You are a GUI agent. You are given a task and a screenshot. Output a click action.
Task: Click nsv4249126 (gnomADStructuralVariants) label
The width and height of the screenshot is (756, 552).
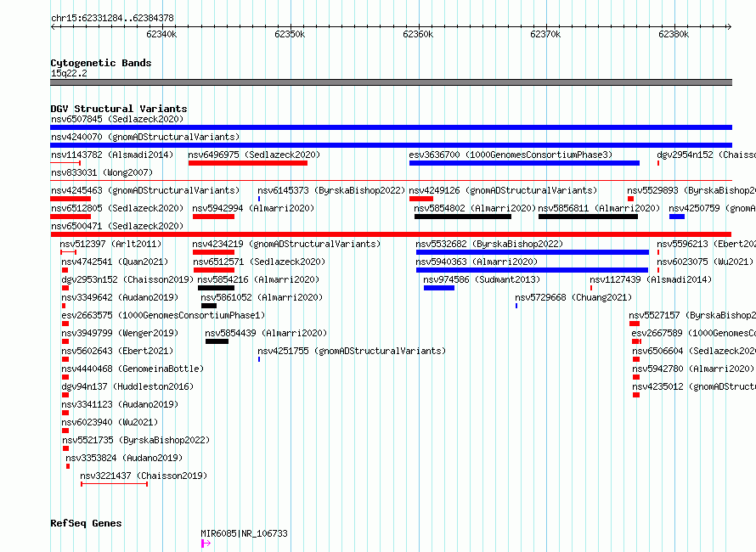[x=503, y=190]
